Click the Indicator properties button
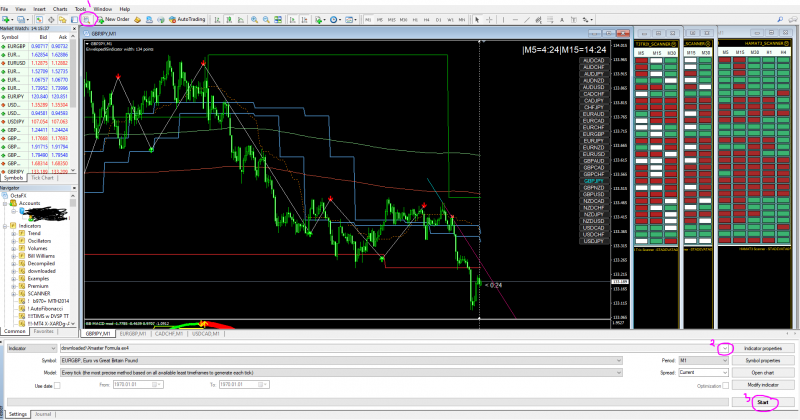 coord(763,348)
